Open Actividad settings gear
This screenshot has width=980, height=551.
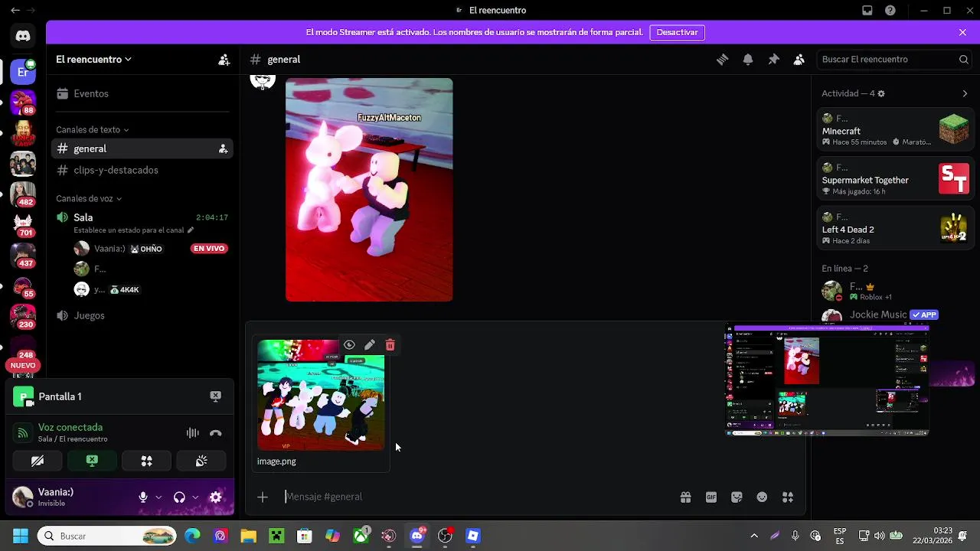coord(881,93)
